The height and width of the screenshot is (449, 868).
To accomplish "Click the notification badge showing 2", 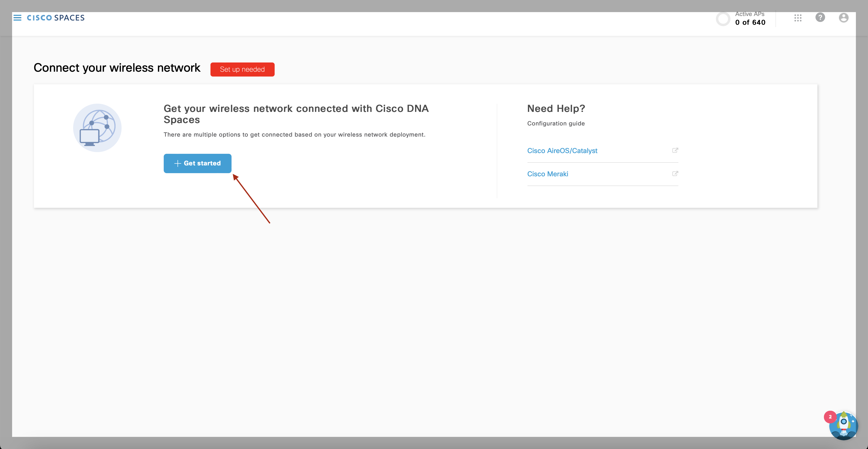I will (830, 417).
